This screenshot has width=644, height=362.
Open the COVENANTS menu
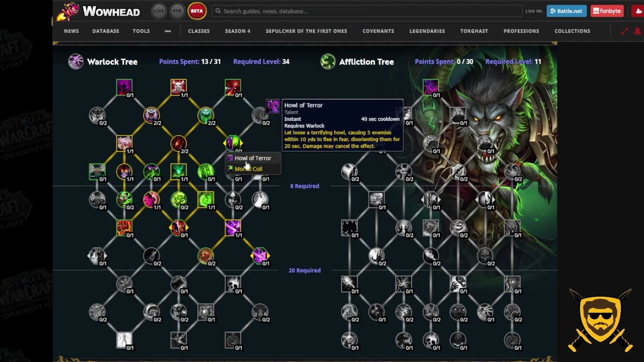click(x=378, y=31)
